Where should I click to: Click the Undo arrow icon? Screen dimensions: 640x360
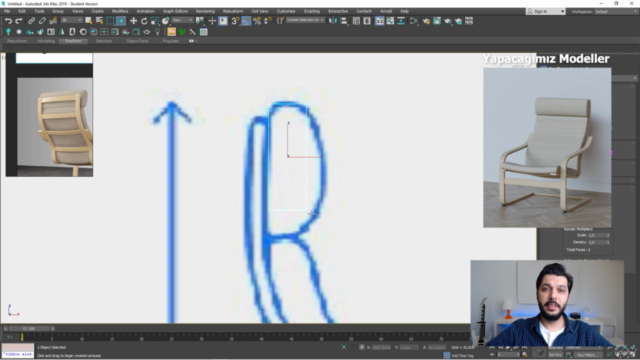click(x=9, y=21)
